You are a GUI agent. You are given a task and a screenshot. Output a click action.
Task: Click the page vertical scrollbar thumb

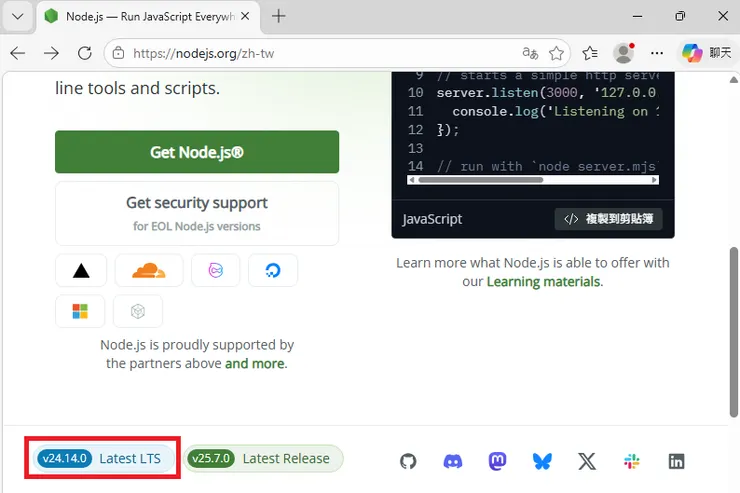[x=733, y=332]
